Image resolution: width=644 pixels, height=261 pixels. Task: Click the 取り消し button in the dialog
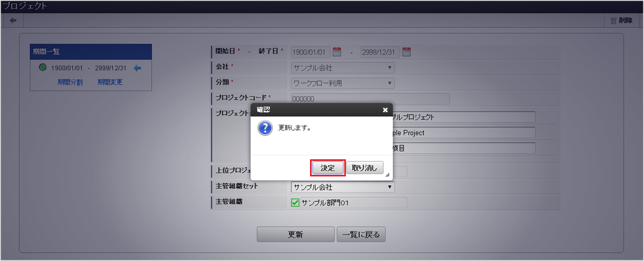click(365, 168)
